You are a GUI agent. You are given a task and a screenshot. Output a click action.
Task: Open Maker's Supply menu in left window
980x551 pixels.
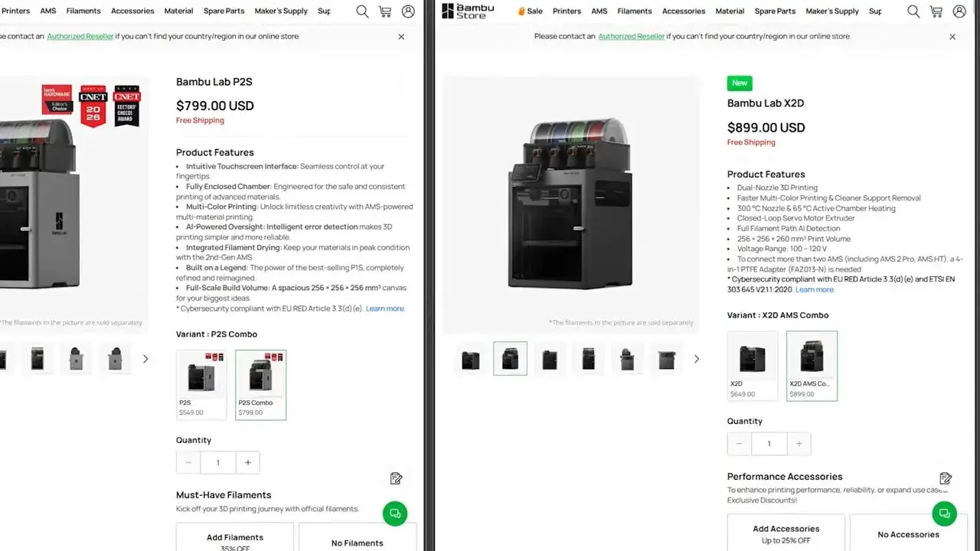click(281, 11)
